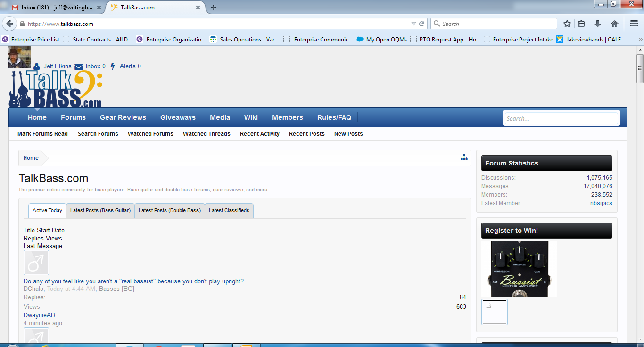Image resolution: width=644 pixels, height=347 pixels.
Task: Open the Alerts 0 lightning link
Action: 125,66
